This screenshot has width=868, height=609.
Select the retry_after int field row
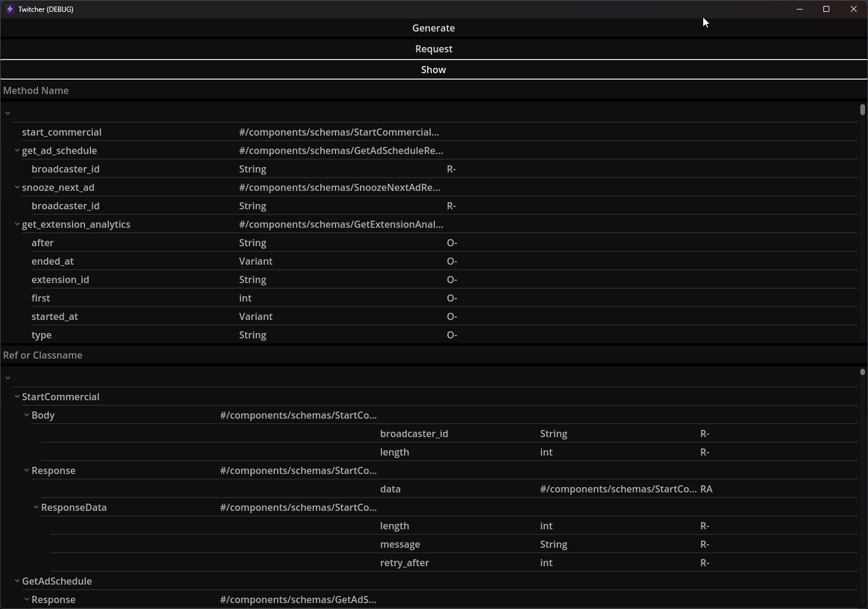click(405, 563)
